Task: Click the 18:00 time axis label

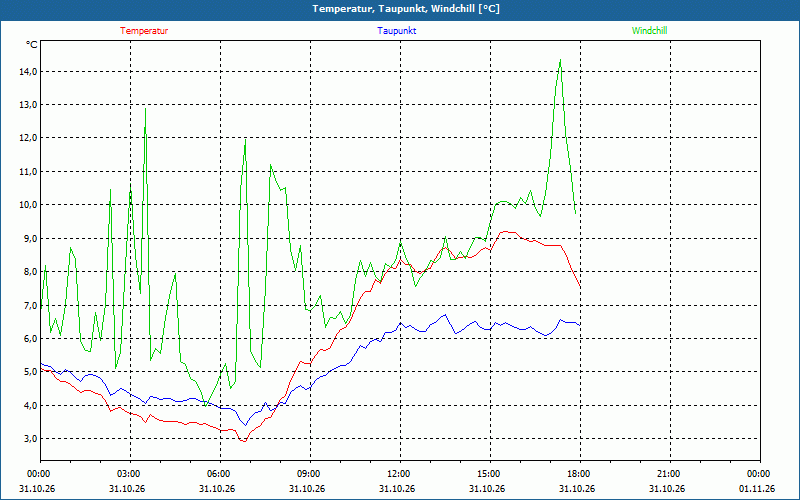Action: tap(580, 474)
